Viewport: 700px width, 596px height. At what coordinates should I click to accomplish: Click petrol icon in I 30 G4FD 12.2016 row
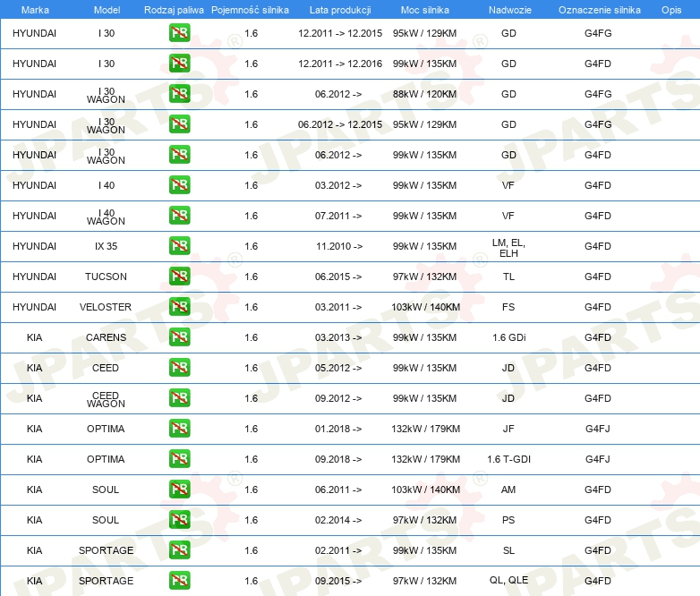(x=179, y=64)
